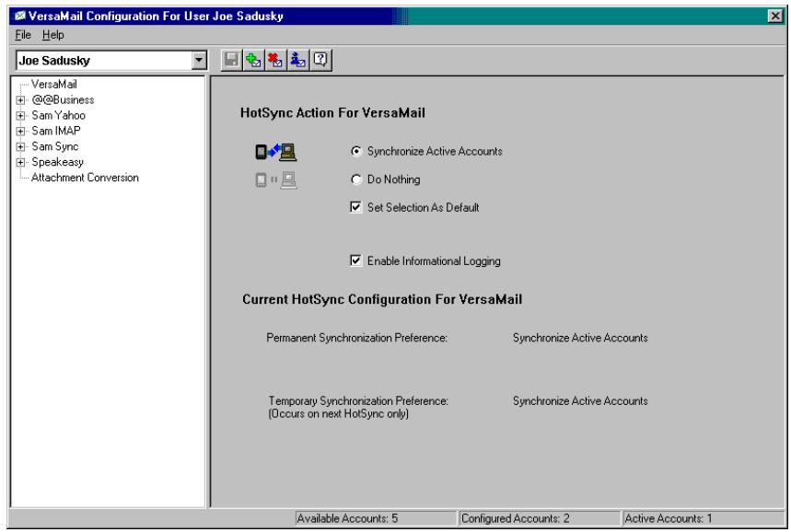Viewport: 791px width, 532px height.
Task: Click HotSync Action For VersaMail heading
Action: [332, 113]
